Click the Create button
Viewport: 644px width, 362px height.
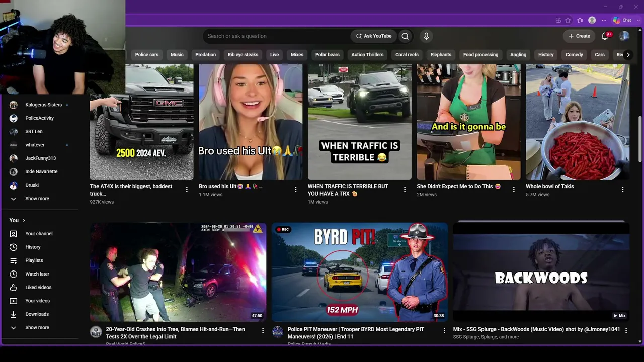click(x=579, y=36)
